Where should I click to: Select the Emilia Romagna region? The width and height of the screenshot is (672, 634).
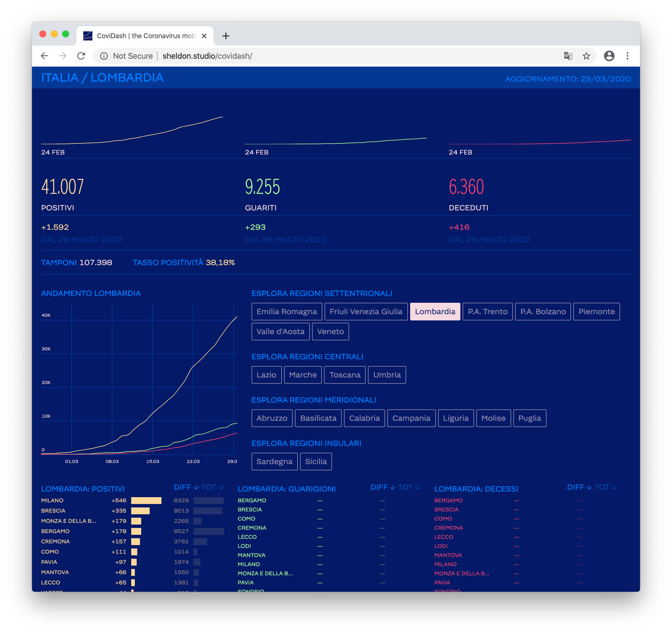[286, 311]
